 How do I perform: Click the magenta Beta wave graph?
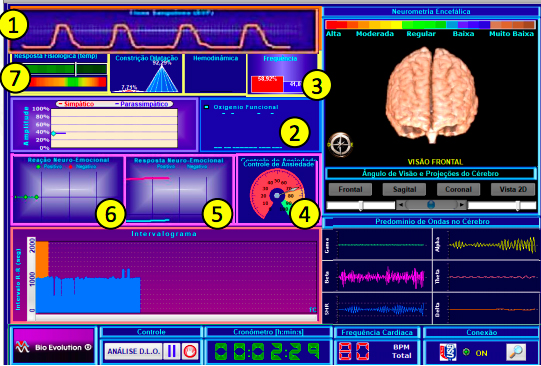381,277
